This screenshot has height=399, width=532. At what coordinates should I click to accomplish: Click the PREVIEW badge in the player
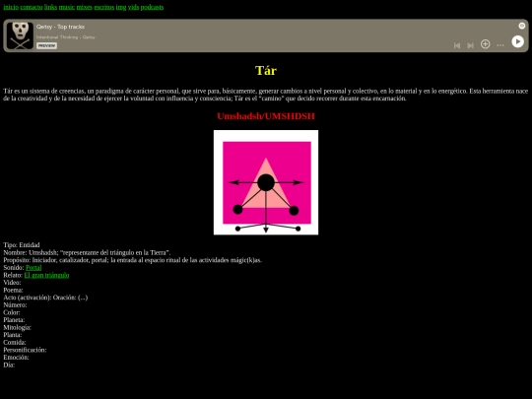coord(47,45)
